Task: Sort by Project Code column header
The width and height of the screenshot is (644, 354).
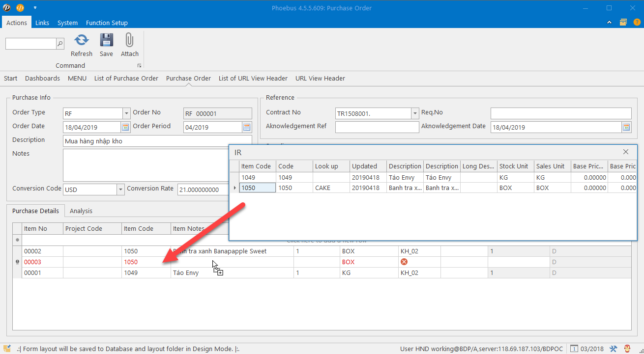Action: (x=92, y=228)
